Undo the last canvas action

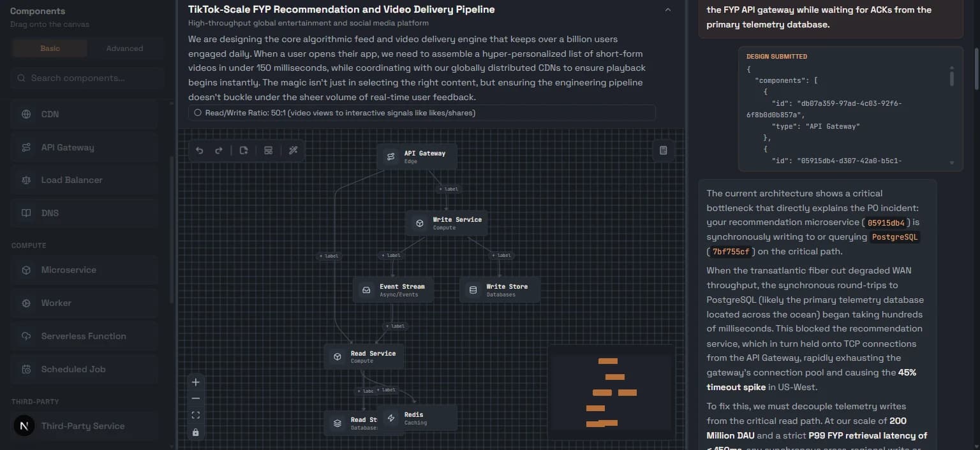pos(200,150)
